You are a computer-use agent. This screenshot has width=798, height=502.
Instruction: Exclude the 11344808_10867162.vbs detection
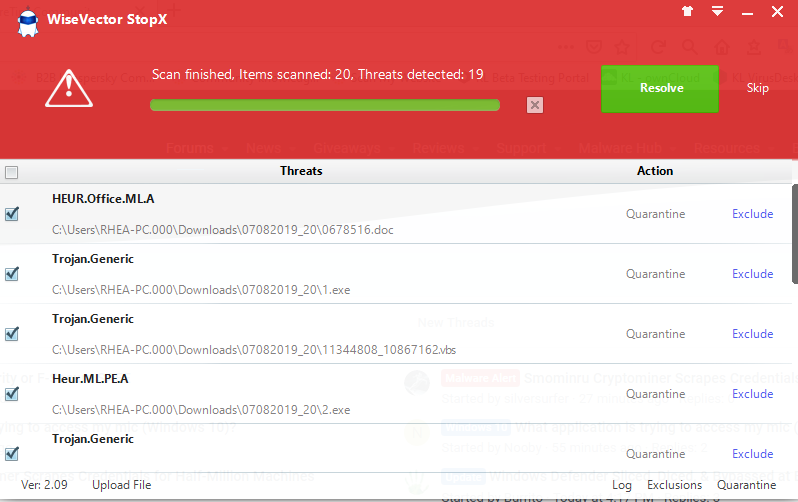click(x=752, y=334)
